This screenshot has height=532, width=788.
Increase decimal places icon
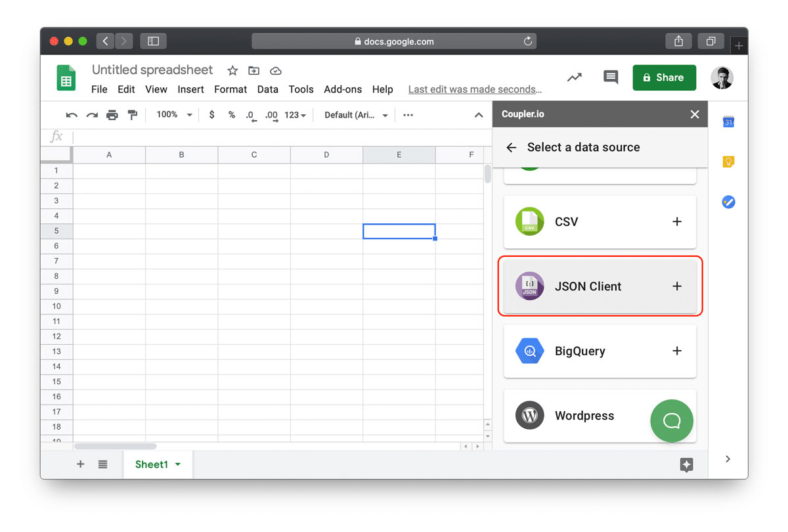(x=271, y=116)
